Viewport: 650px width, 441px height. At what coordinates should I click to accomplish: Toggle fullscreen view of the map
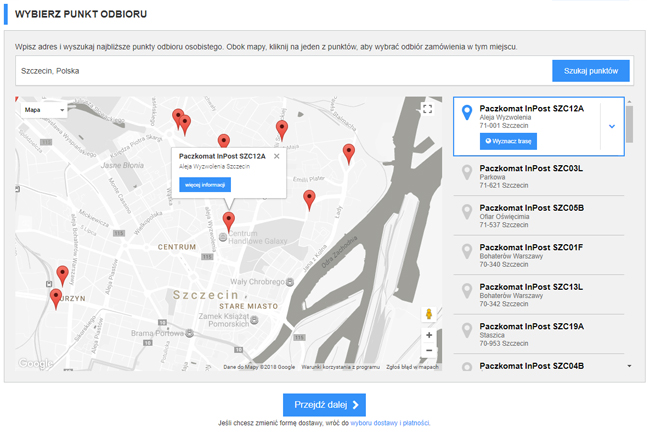[427, 109]
